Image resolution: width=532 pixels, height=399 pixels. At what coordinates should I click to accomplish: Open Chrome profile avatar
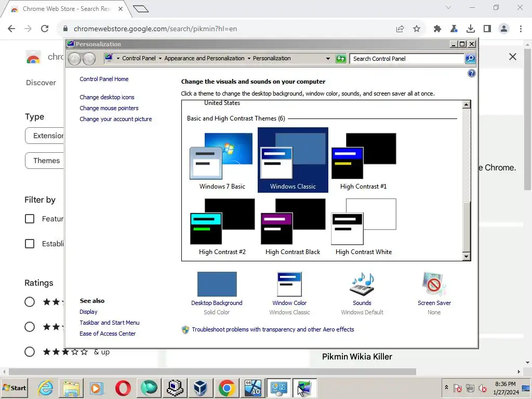(x=504, y=29)
